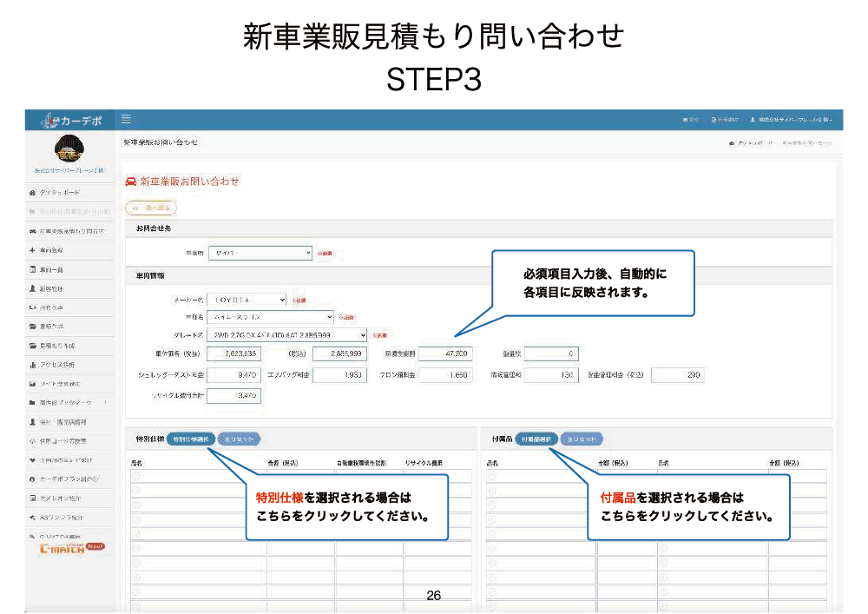Open the 車種名 dropdown
868x614 pixels.
coord(270,317)
